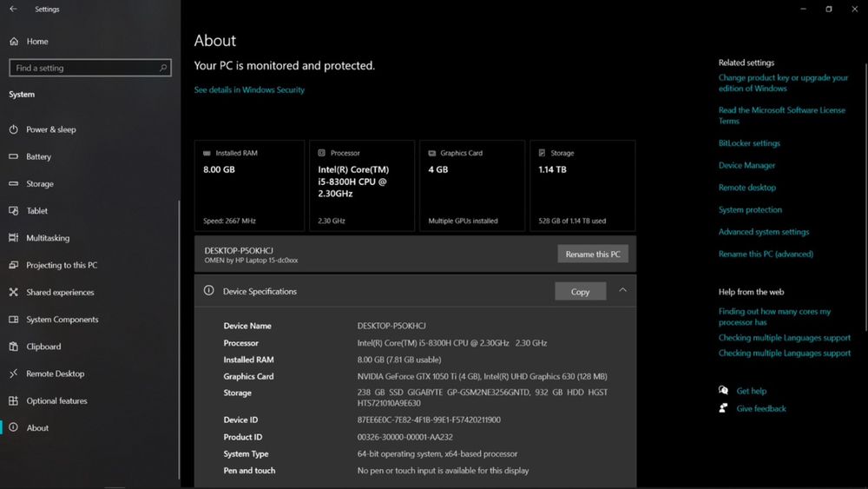Click the Device Specifications info icon

click(208, 290)
